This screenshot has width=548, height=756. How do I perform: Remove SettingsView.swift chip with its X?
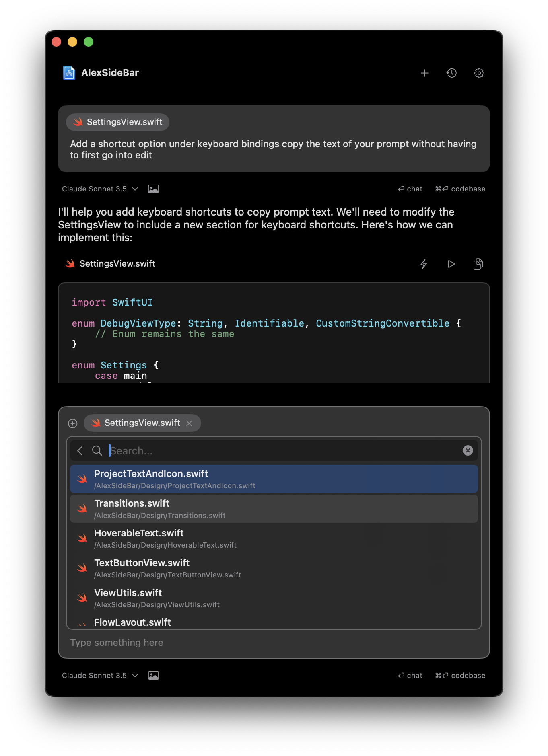pos(189,423)
